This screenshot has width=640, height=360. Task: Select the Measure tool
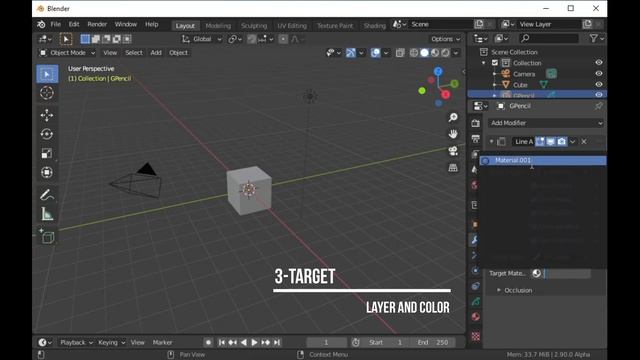tap(47, 214)
